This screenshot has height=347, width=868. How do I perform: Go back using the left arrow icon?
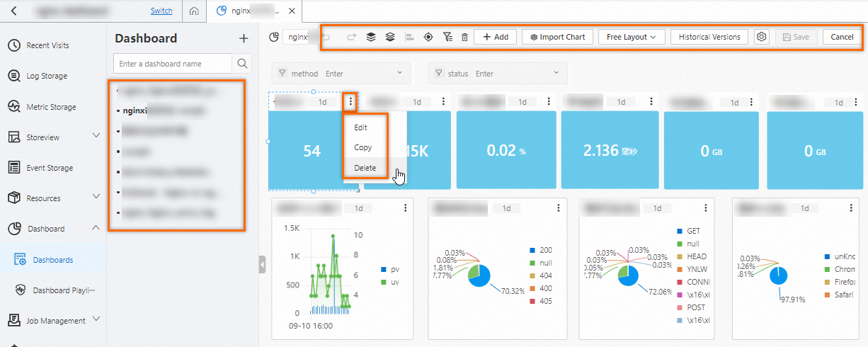[14, 11]
